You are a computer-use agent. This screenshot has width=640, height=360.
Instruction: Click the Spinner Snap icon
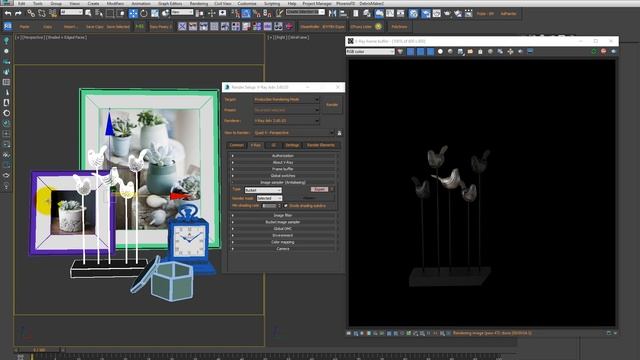coord(267,13)
